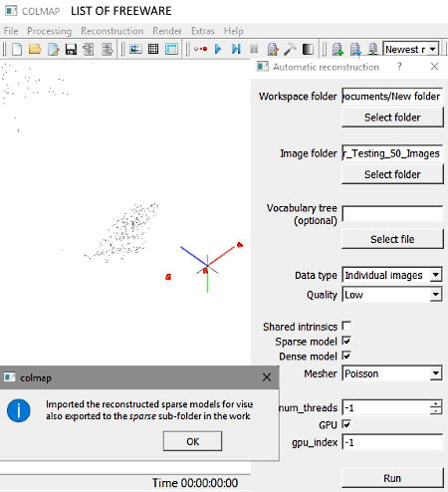This screenshot has height=492, width=448.
Task: Uncheck the Sparse model checkbox
Action: pos(346,341)
